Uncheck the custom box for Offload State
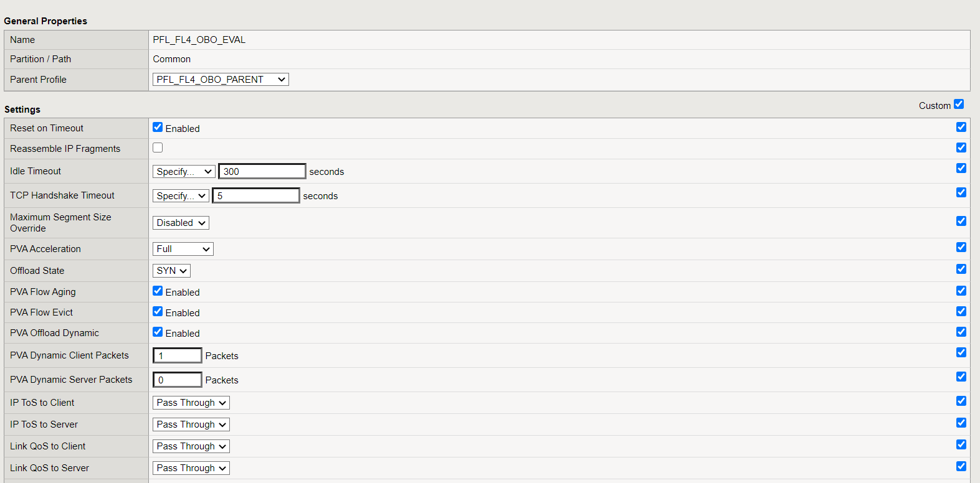 (x=961, y=269)
